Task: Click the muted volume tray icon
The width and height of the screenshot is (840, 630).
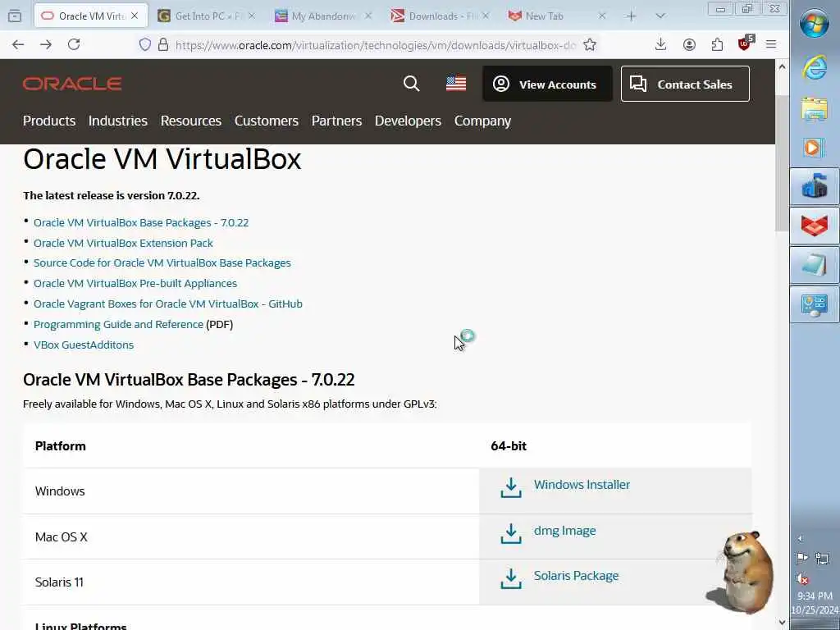Action: (802, 578)
